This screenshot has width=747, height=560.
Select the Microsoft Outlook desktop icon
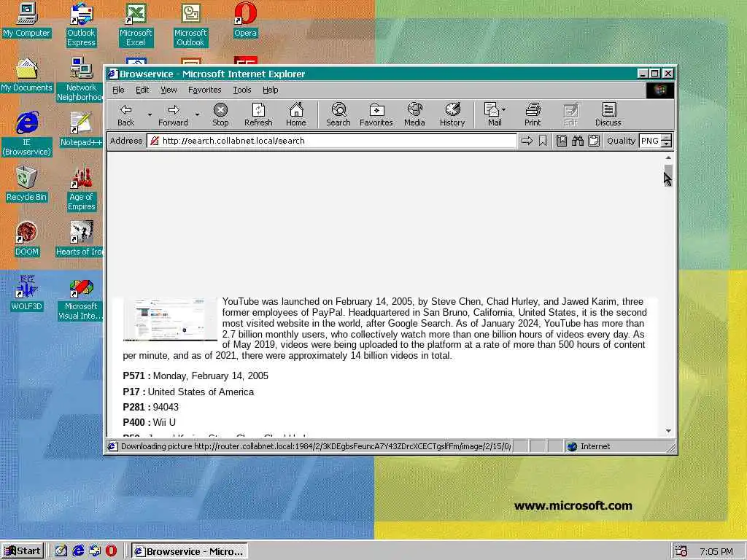(x=190, y=25)
